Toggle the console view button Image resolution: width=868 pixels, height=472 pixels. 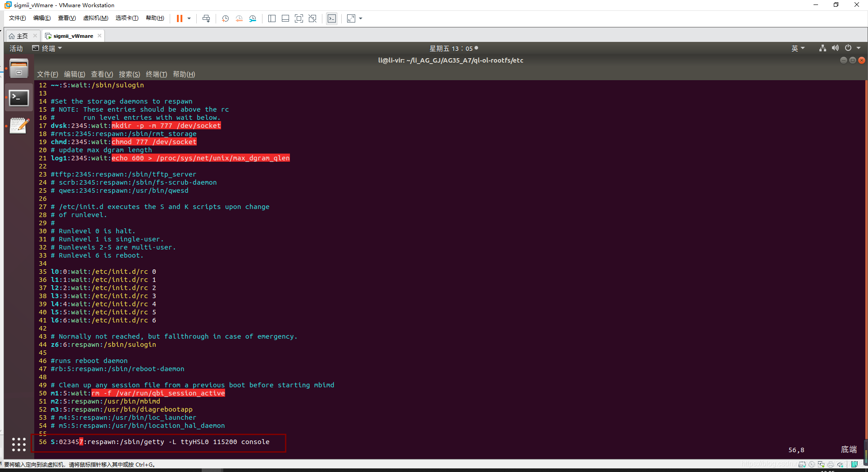point(332,18)
